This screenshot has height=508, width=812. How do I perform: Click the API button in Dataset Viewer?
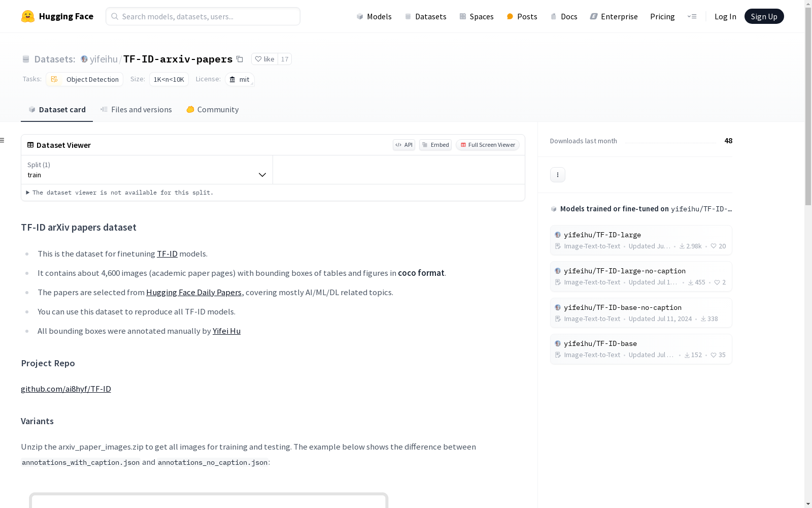tap(404, 145)
